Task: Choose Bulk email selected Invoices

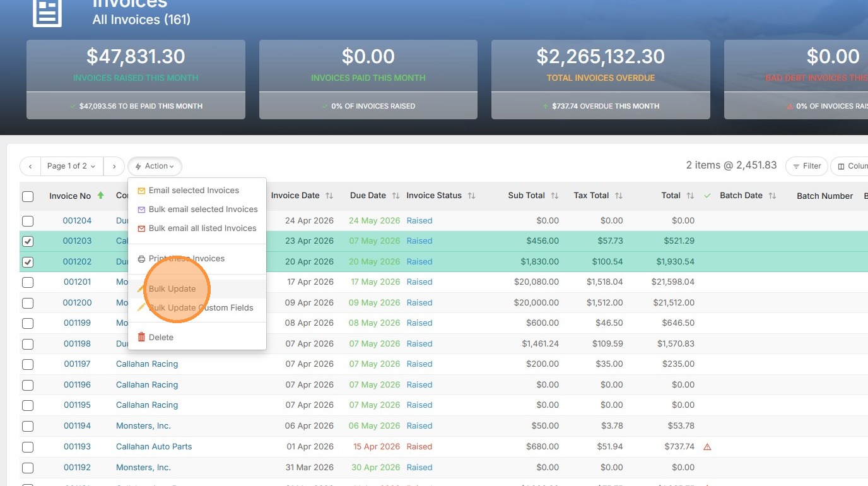Action: 197,210
